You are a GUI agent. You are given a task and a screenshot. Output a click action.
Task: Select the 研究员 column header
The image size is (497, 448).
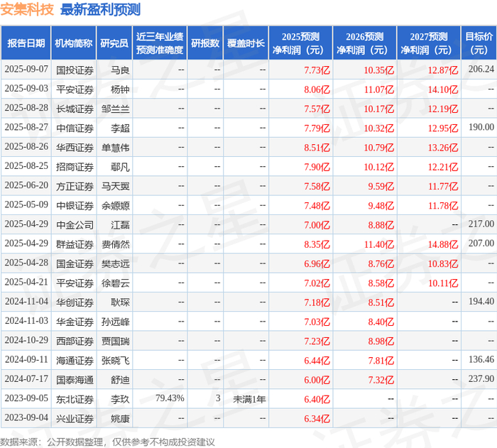pyautogui.click(x=114, y=43)
